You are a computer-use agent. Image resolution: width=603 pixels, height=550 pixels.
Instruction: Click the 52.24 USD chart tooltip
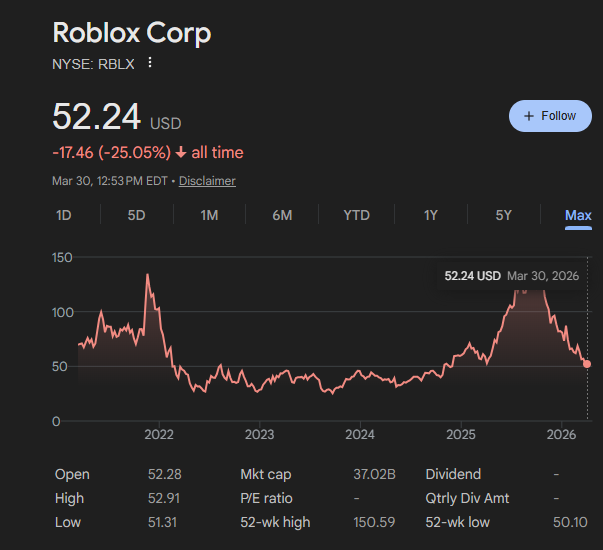pos(511,276)
